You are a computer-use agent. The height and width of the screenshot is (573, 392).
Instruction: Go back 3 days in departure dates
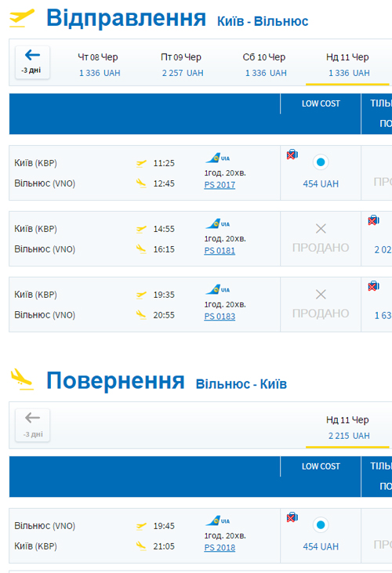tap(32, 62)
